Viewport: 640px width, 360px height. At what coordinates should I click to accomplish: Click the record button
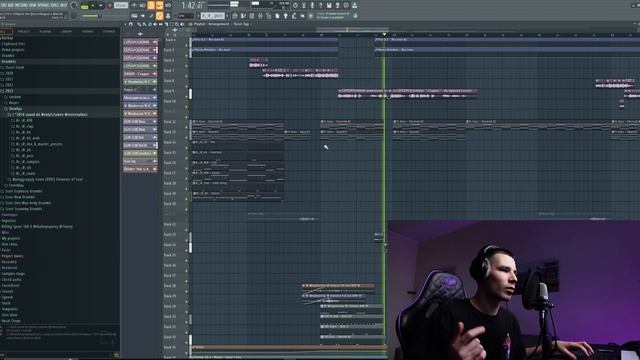(x=109, y=6)
